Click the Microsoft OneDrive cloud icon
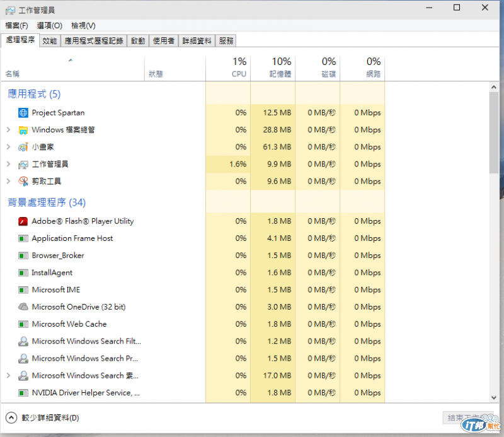Image resolution: width=504 pixels, height=437 pixels. coord(23,306)
